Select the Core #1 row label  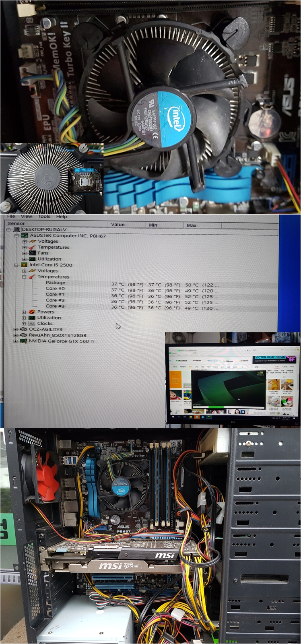pyautogui.click(x=55, y=294)
